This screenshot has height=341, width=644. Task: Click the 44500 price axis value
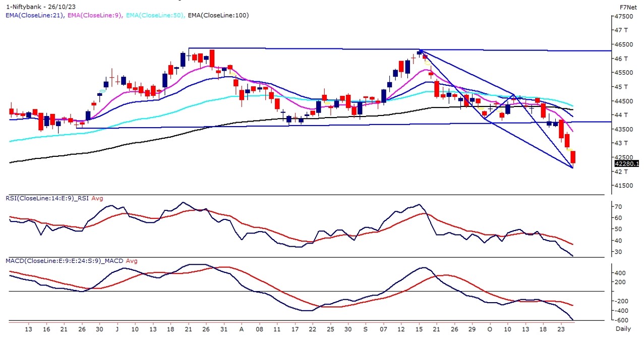coord(624,101)
